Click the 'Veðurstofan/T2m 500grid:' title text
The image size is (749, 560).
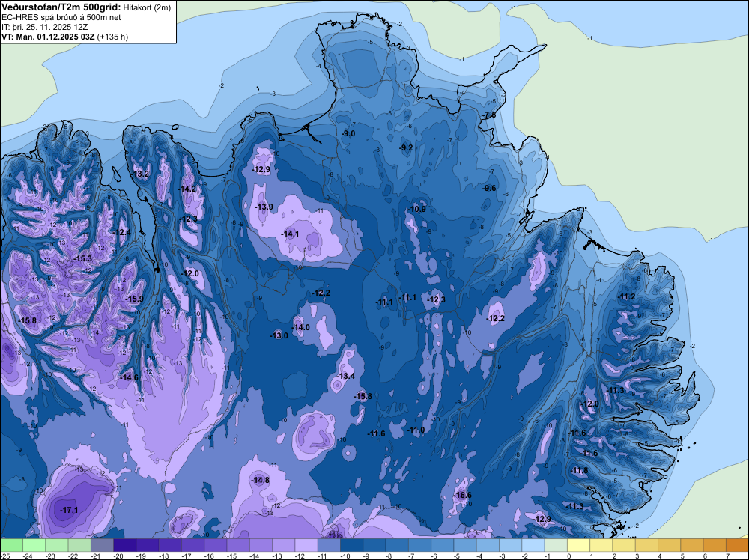click(x=61, y=7)
